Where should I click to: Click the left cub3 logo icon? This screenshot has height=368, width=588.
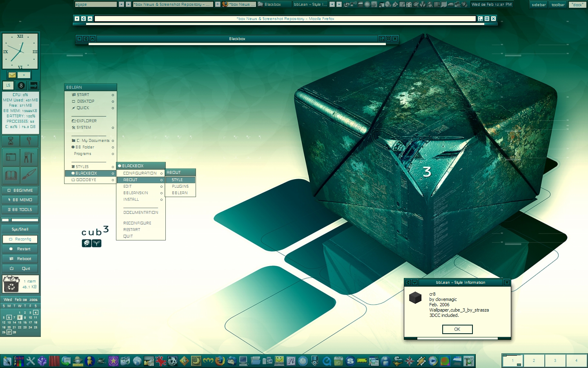point(87,243)
